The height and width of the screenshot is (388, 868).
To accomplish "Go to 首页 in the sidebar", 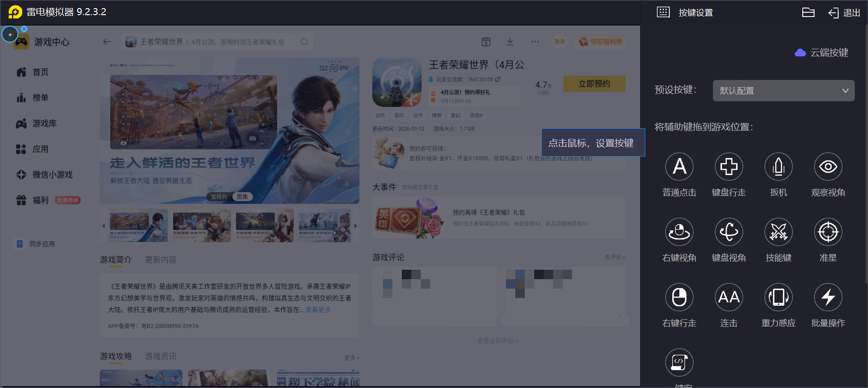I will 33,72.
